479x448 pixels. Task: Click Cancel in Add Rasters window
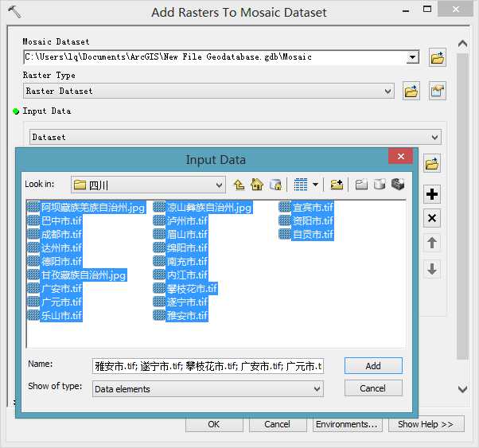point(278,424)
